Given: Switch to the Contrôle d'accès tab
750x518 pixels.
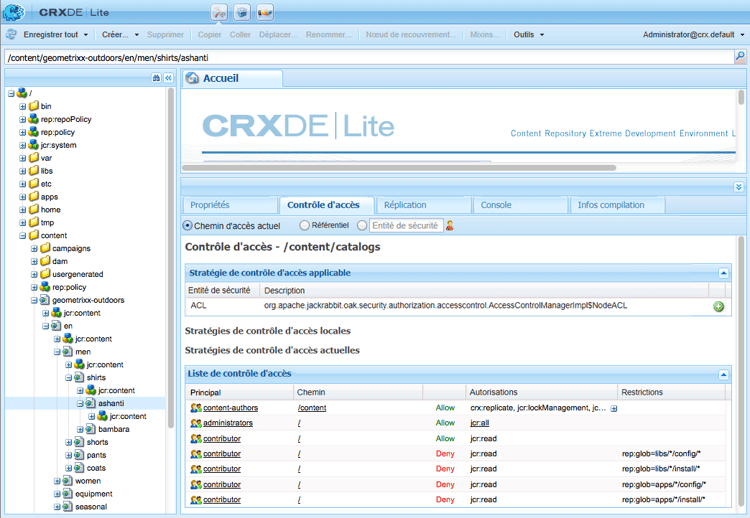Looking at the screenshot, I should point(327,205).
